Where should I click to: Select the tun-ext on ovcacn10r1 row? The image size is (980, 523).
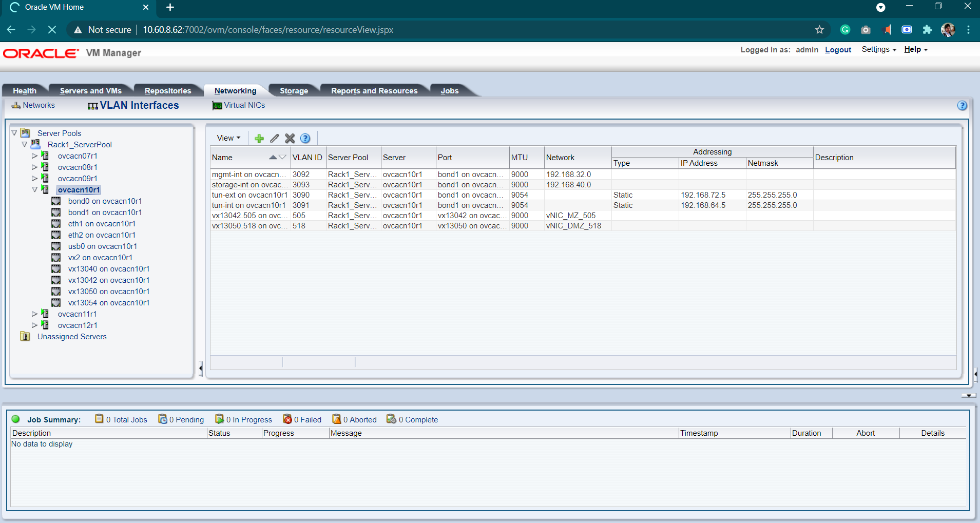(x=583, y=195)
